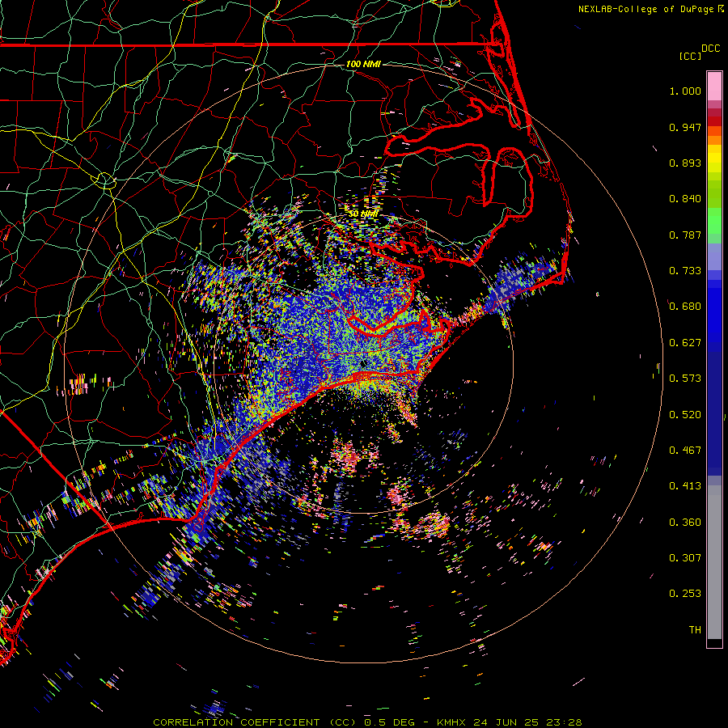
Task: Pick the pink swatch at top of color bar
Action: pyautogui.click(x=714, y=87)
